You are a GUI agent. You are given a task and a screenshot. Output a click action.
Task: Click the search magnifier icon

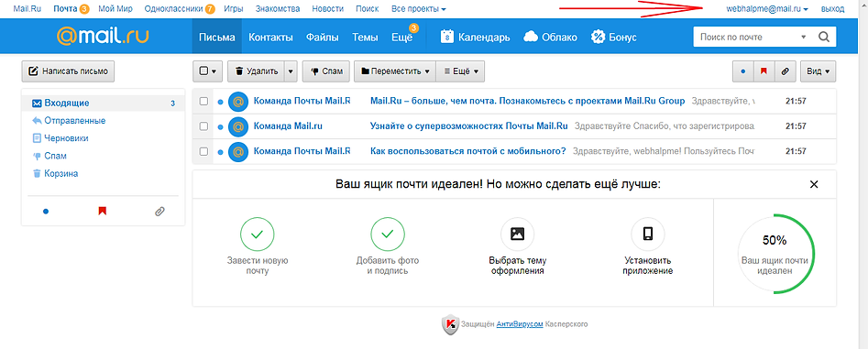click(824, 37)
